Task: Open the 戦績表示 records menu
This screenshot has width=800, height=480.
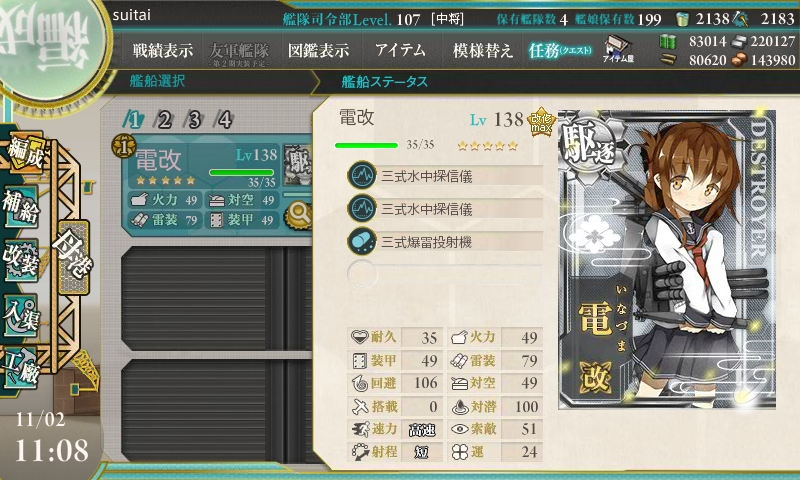Action: coord(163,50)
